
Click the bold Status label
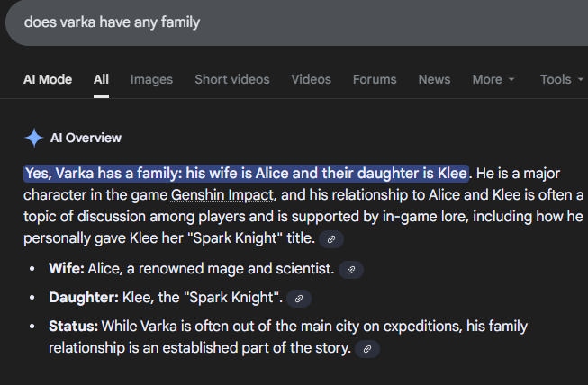(72, 326)
